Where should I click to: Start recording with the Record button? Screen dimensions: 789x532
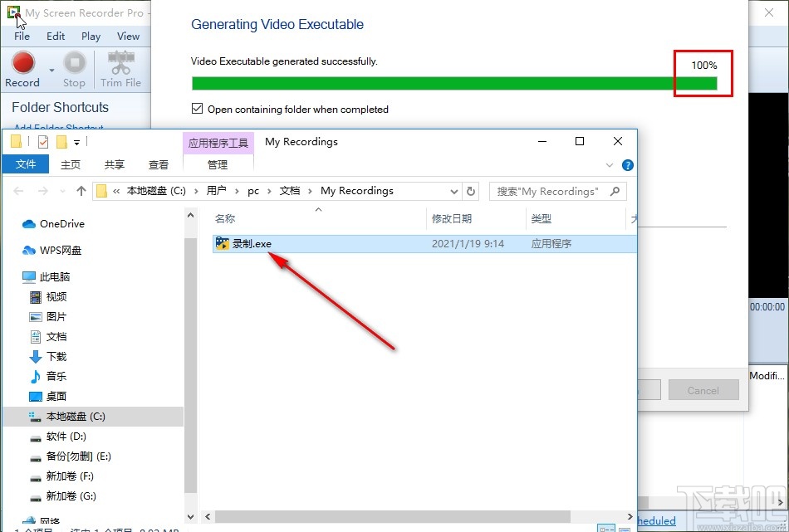pyautogui.click(x=22, y=70)
